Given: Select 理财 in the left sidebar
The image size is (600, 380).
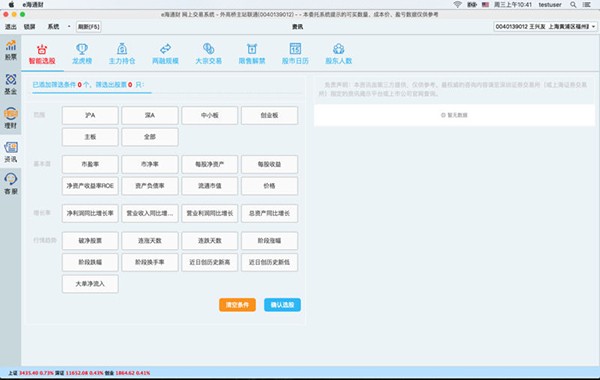Looking at the screenshot, I should click(11, 118).
